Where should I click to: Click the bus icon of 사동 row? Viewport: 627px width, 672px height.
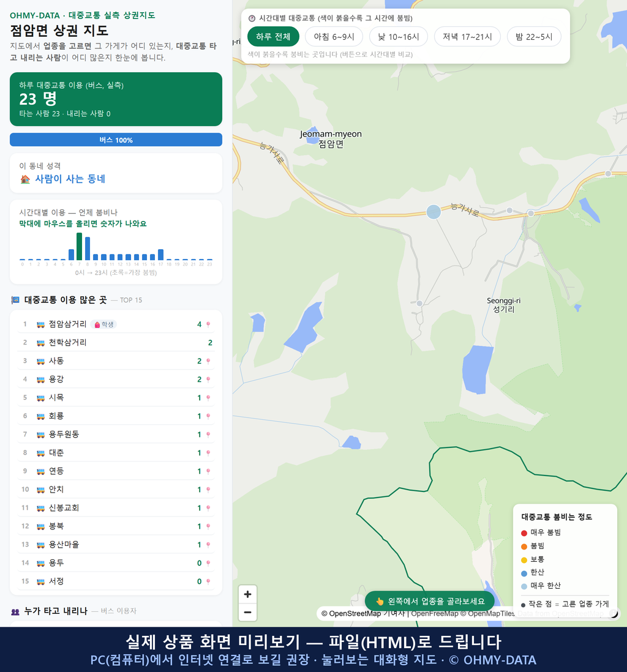tap(41, 361)
